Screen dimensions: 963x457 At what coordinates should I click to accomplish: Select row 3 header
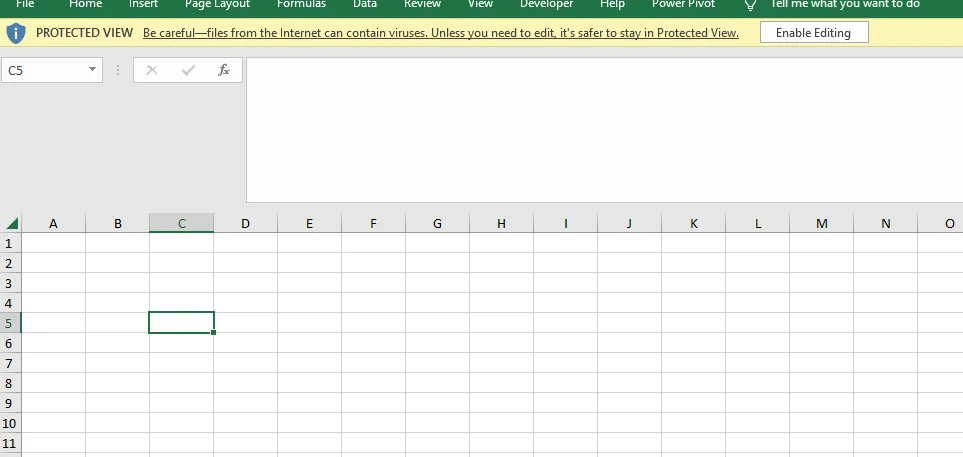click(x=10, y=283)
